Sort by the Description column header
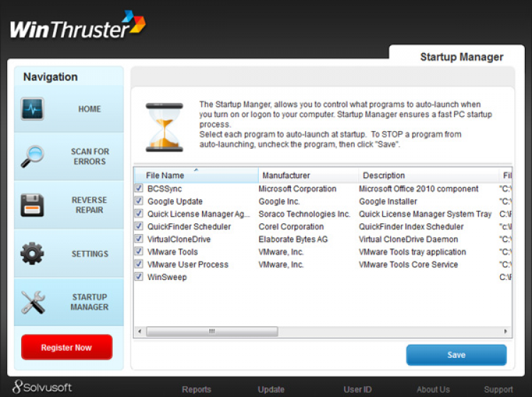Image resolution: width=532 pixels, height=397 pixels. pos(428,175)
